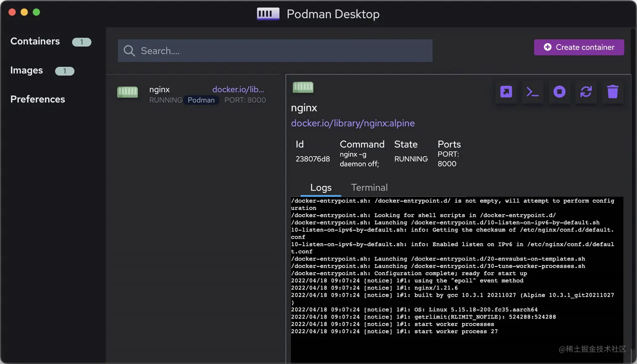Select the nginx container name in list
The image size is (637, 364).
pos(159,89)
